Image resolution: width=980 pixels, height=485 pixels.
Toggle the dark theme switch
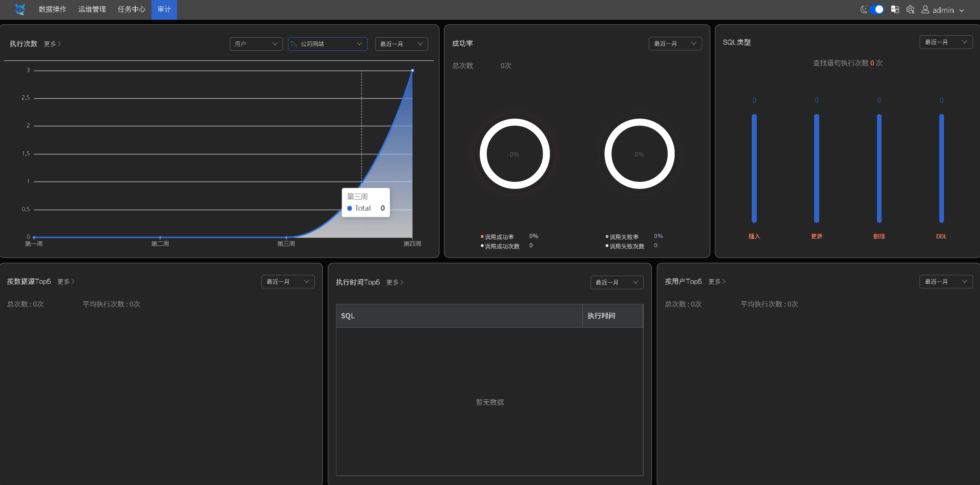(877, 10)
